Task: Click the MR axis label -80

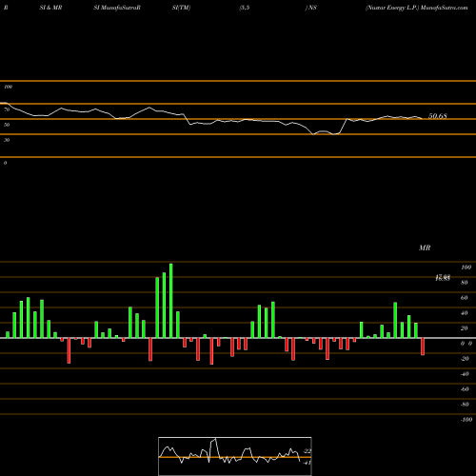Action: pyautogui.click(x=465, y=405)
